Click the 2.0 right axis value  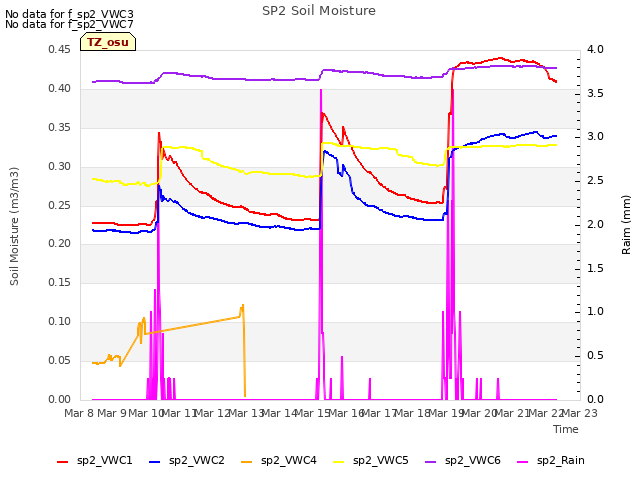[596, 224]
